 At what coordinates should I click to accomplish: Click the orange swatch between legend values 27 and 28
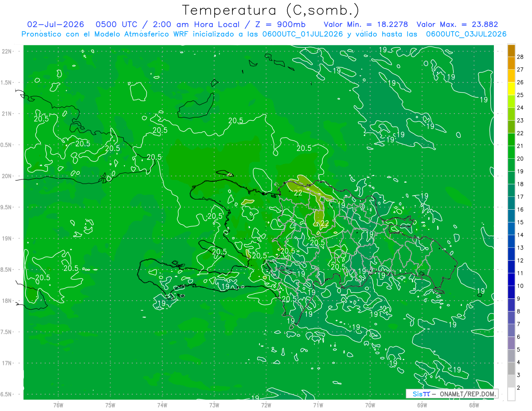(x=512, y=63)
